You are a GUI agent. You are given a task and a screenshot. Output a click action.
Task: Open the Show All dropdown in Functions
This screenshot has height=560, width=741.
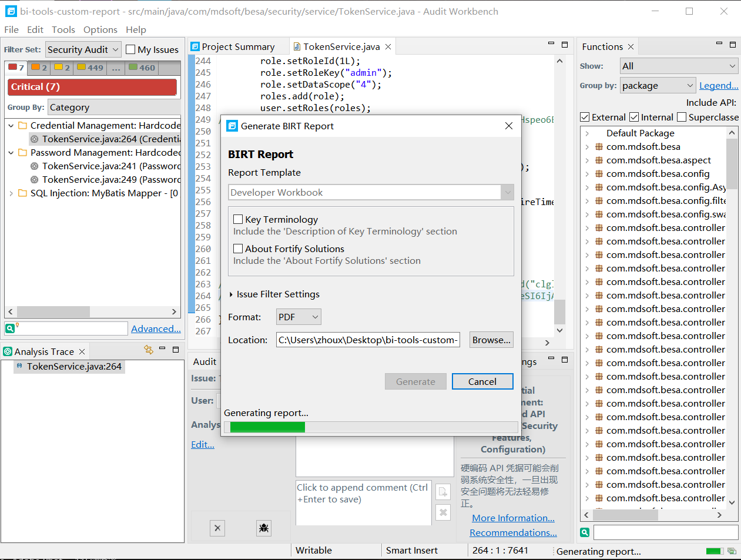(x=679, y=66)
